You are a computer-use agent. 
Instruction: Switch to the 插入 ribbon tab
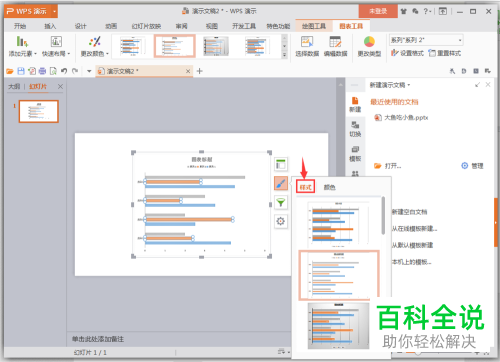click(50, 26)
